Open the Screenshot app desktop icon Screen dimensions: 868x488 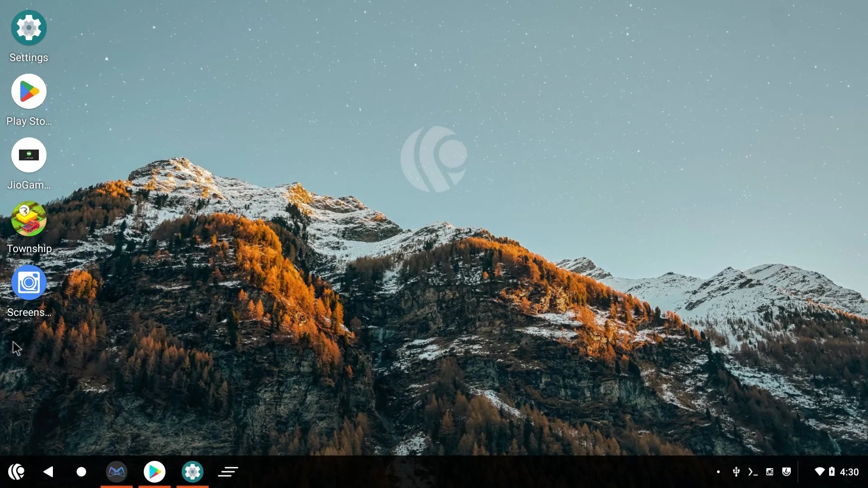[x=28, y=283]
